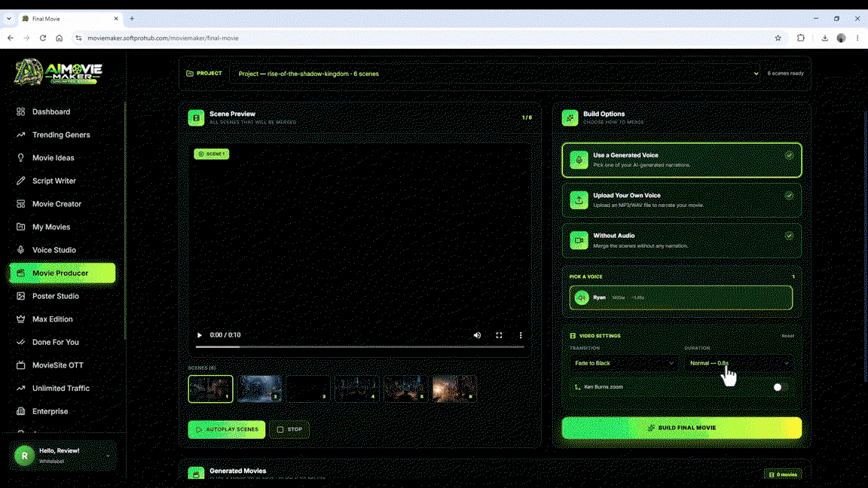Viewport: 868px width, 488px height.
Task: Select scene 2 thumbnail
Action: pos(259,389)
